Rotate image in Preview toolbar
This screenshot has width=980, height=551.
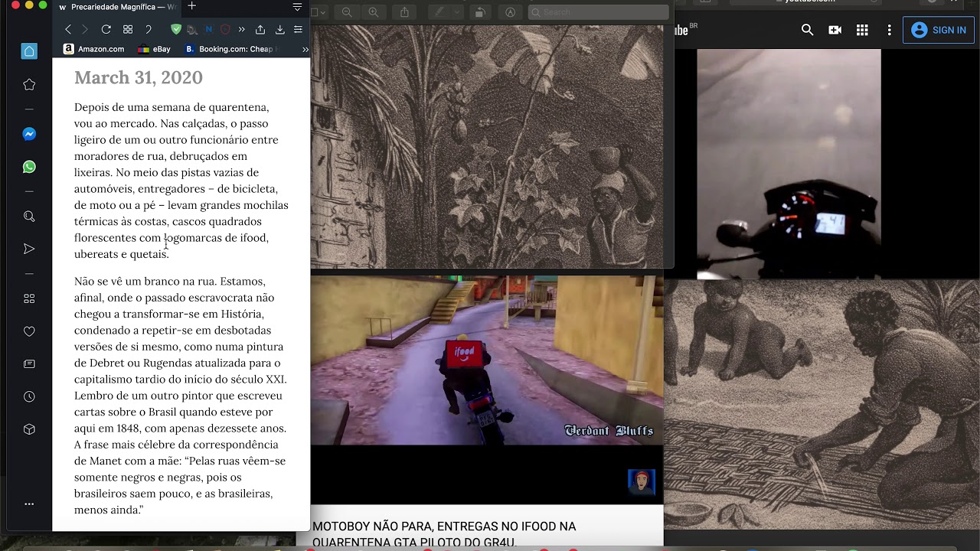pos(480,12)
